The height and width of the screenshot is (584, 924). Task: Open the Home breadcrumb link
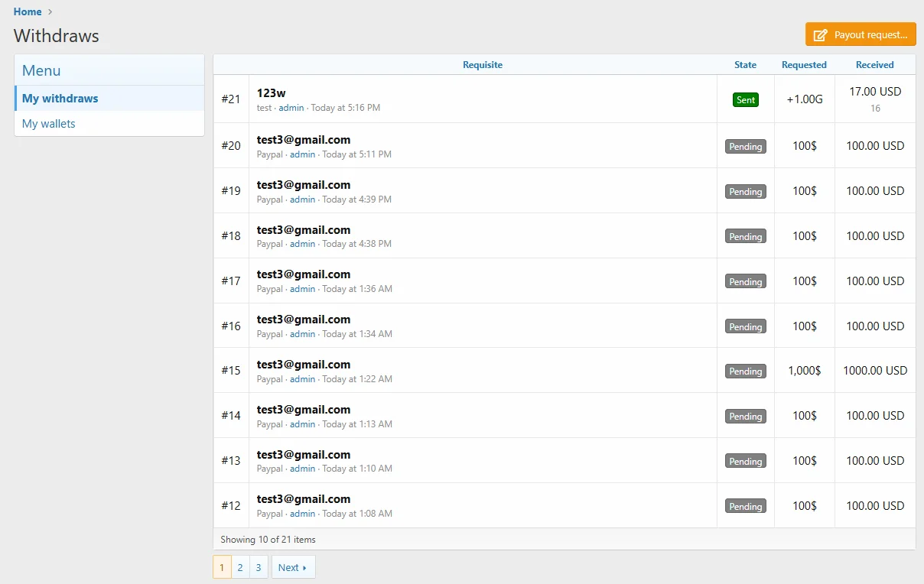[28, 11]
